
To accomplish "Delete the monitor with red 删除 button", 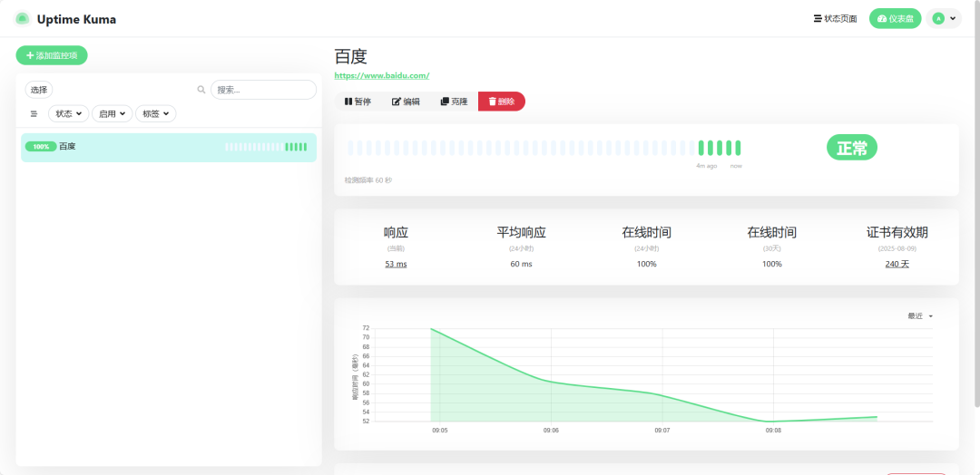I will tap(501, 102).
